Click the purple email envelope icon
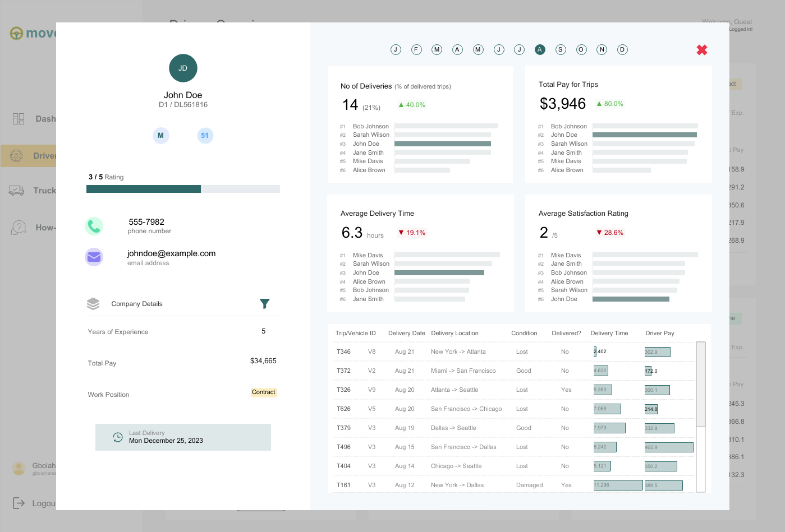This screenshot has width=785, height=532. pos(94,257)
